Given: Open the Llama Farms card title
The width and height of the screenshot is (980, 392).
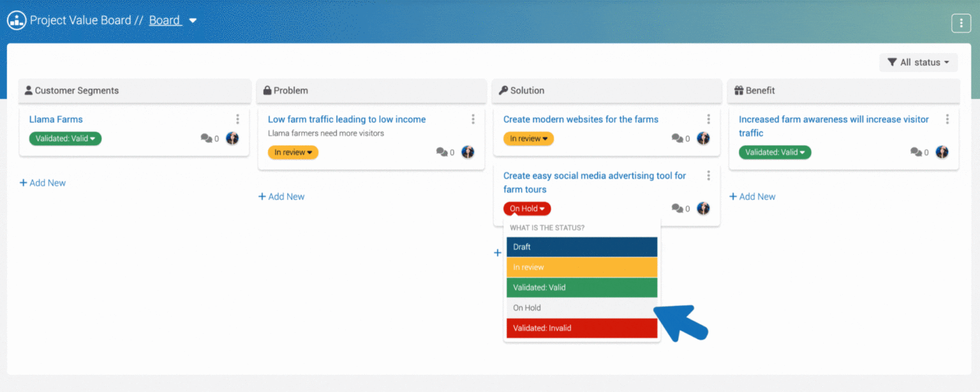Looking at the screenshot, I should [55, 119].
